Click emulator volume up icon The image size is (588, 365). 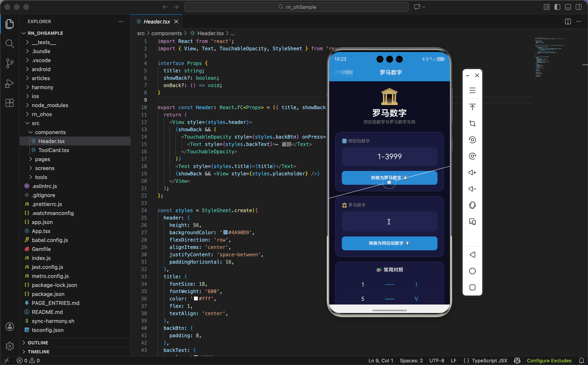[x=472, y=172]
